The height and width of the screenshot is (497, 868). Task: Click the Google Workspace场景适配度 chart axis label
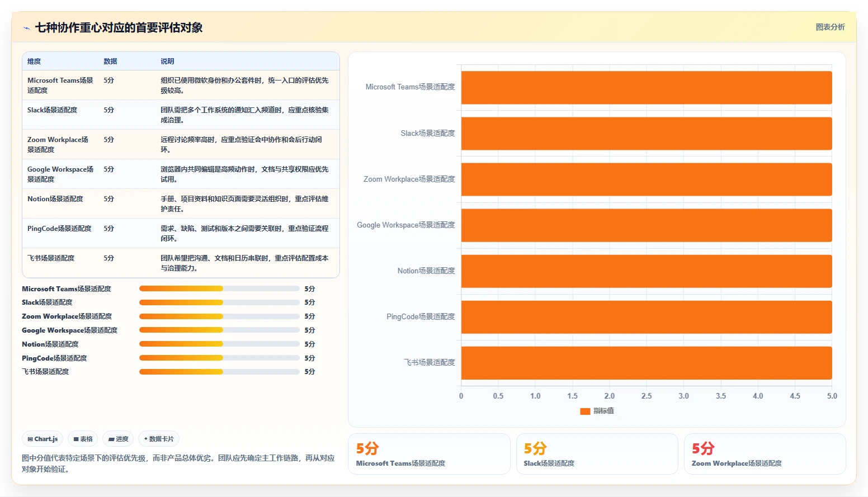tap(406, 225)
